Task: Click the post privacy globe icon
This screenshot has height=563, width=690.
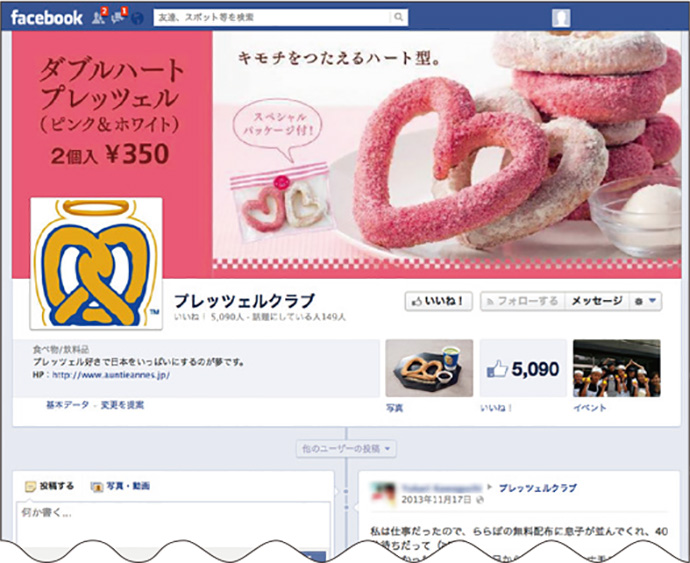Action: [480, 500]
